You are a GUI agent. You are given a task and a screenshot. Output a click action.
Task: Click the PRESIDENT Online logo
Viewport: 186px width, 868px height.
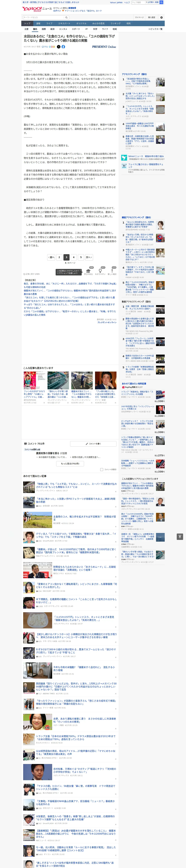[x=104, y=47]
